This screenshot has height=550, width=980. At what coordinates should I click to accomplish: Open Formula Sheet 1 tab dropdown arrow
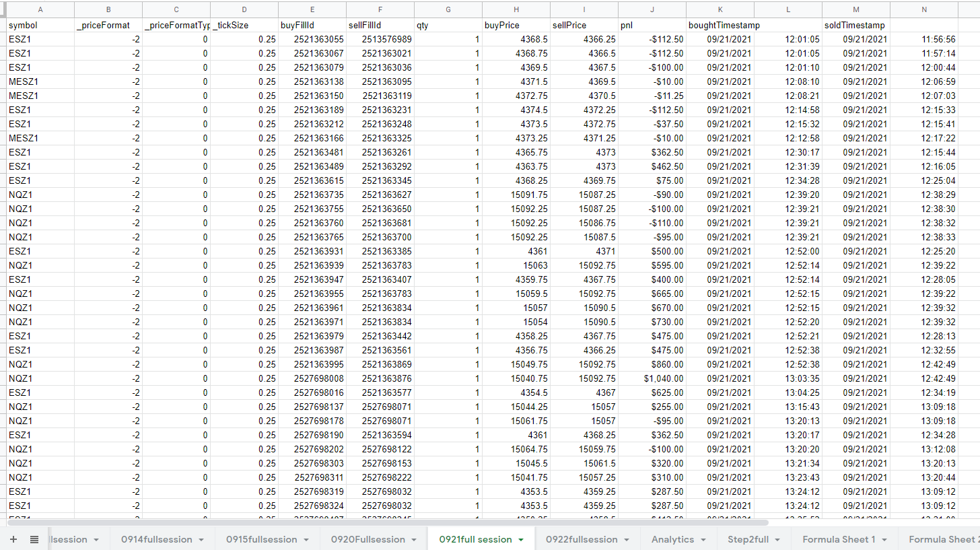click(884, 540)
